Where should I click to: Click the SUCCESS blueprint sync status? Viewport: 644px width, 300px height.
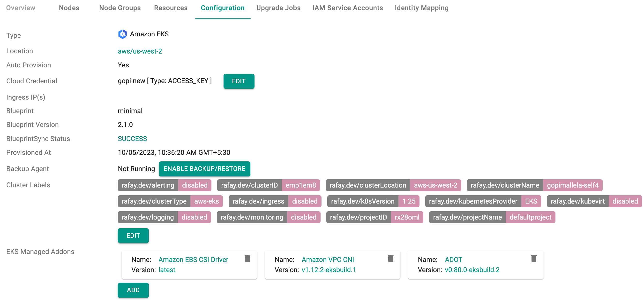[133, 139]
